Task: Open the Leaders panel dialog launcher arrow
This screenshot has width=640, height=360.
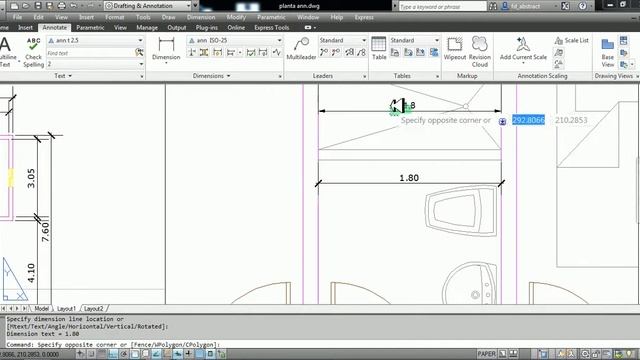Action: point(364,76)
